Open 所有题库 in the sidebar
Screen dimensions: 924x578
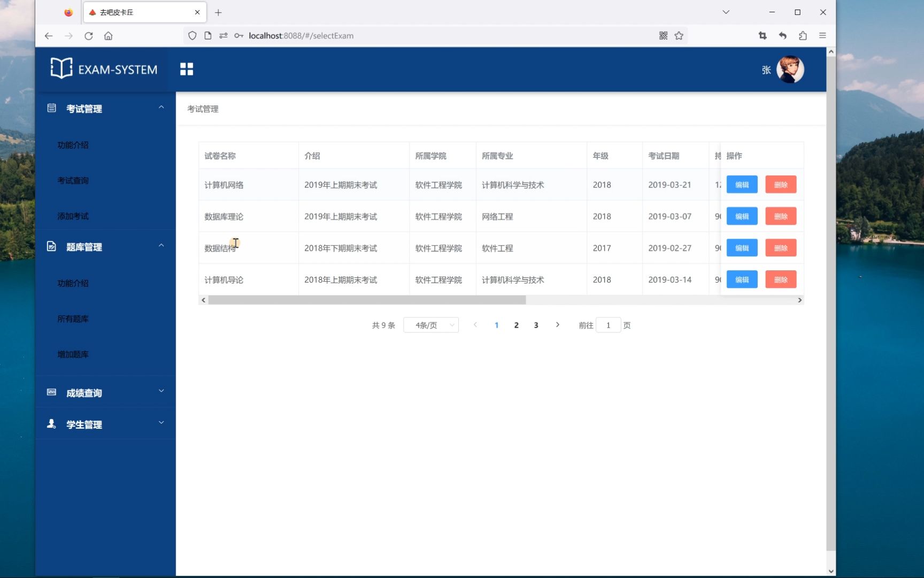click(73, 319)
